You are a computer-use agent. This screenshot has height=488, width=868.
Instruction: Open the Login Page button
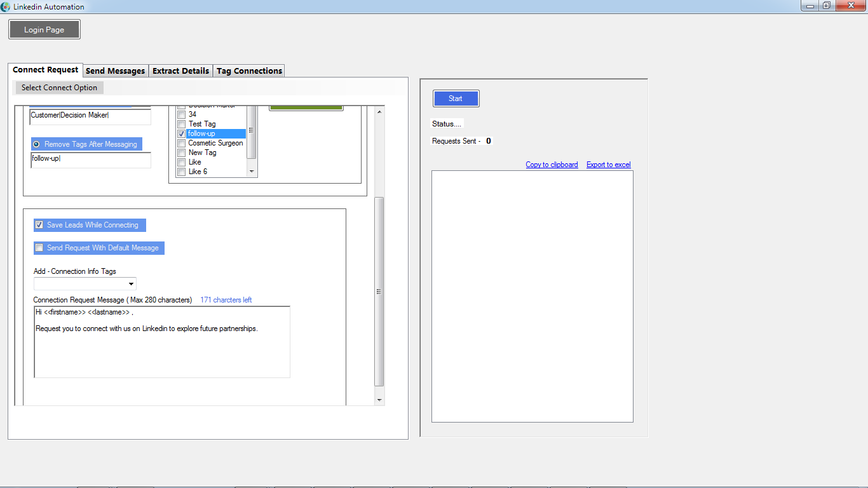[x=44, y=30]
